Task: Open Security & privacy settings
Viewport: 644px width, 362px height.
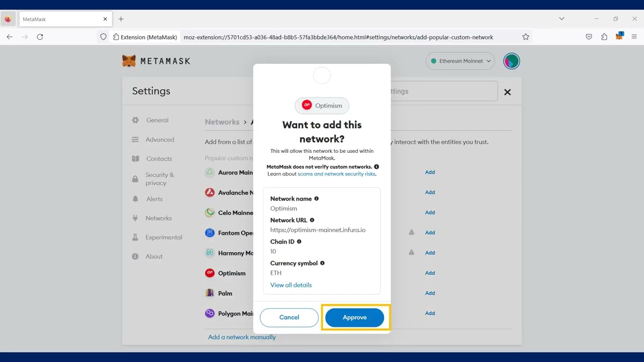Action: pyautogui.click(x=160, y=179)
